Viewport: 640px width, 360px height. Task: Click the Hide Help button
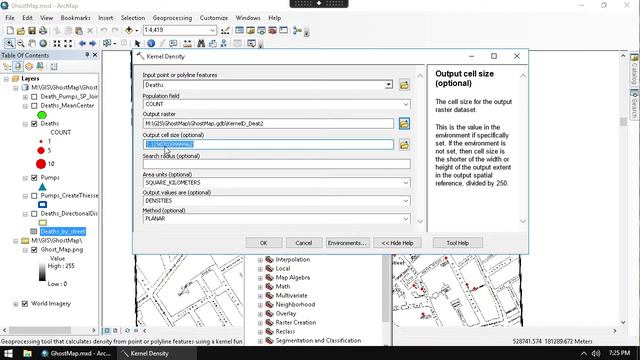(397, 243)
